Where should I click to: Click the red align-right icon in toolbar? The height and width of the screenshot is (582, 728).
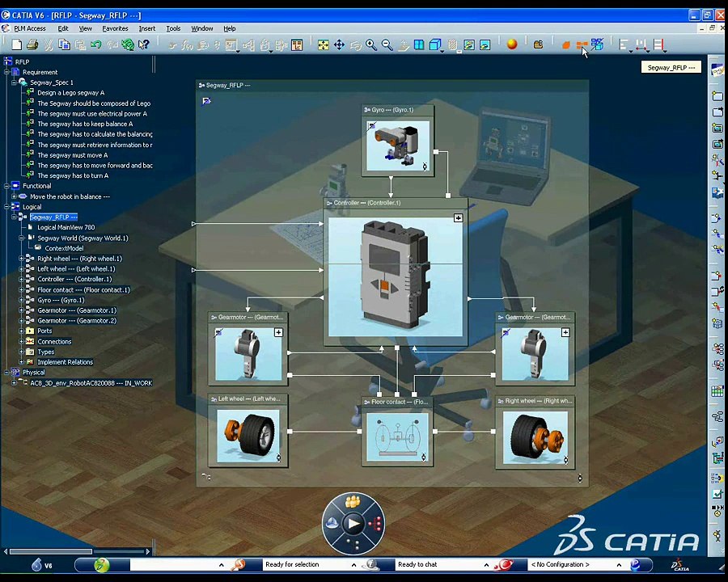(658, 45)
